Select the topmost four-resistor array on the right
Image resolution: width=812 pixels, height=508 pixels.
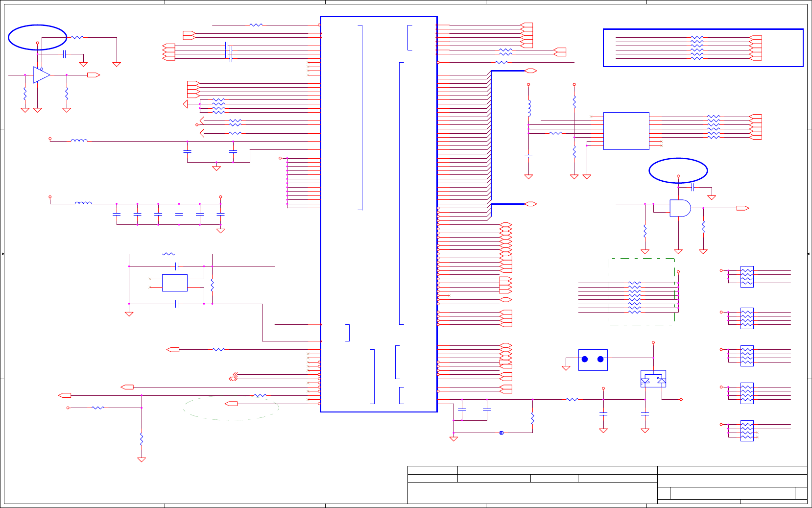747,277
